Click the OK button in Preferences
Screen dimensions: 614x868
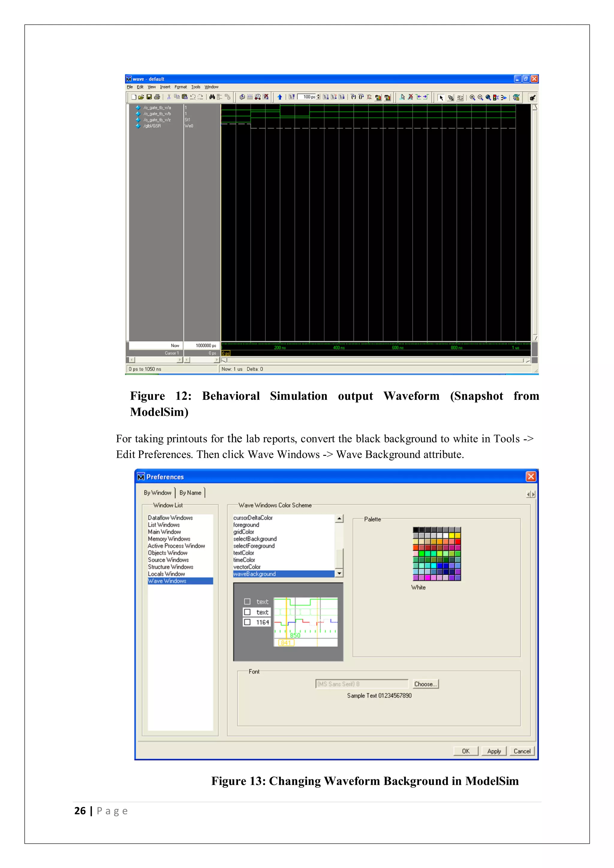pos(466,751)
